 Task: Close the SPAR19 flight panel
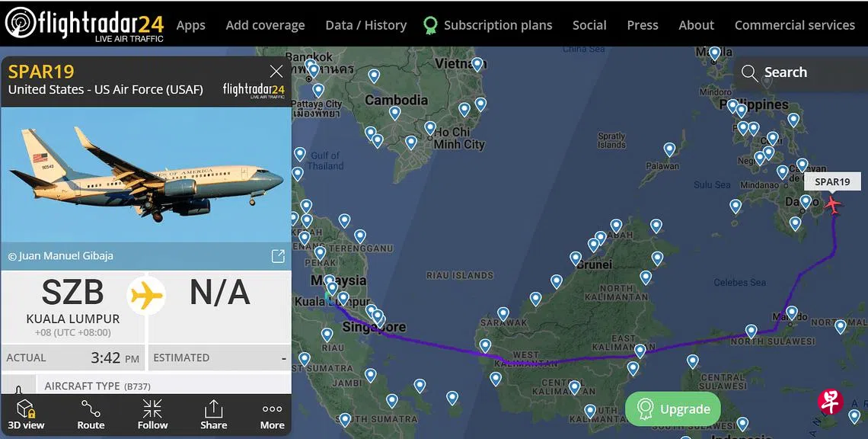[276, 72]
